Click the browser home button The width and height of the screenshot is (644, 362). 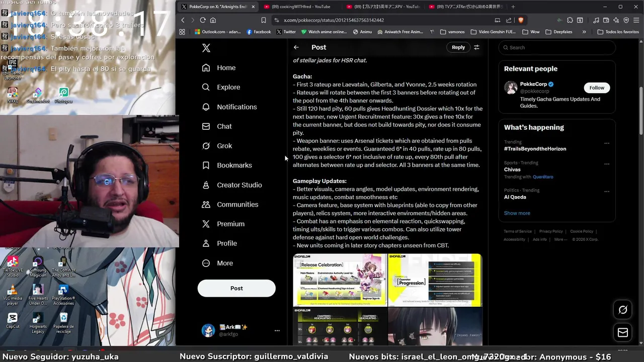click(213, 20)
